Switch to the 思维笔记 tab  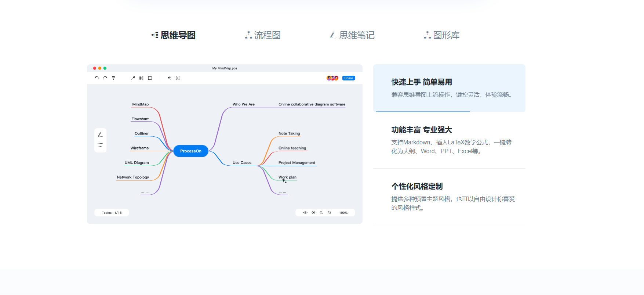[x=352, y=35]
